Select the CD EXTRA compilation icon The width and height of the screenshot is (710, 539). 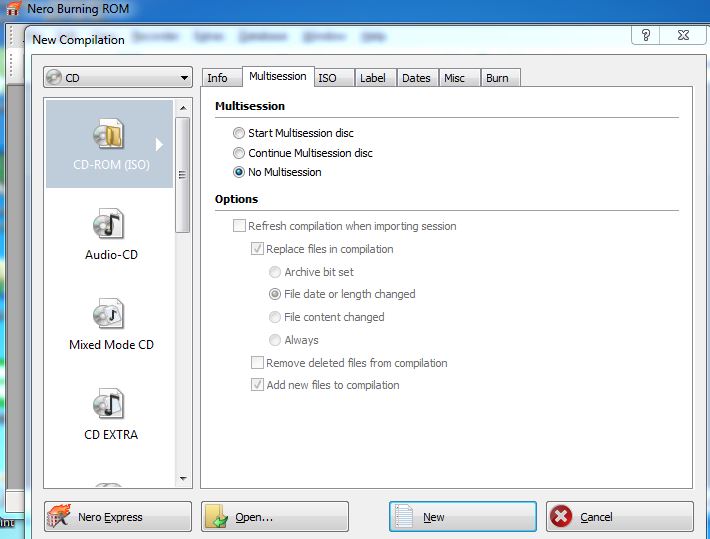pyautogui.click(x=108, y=403)
